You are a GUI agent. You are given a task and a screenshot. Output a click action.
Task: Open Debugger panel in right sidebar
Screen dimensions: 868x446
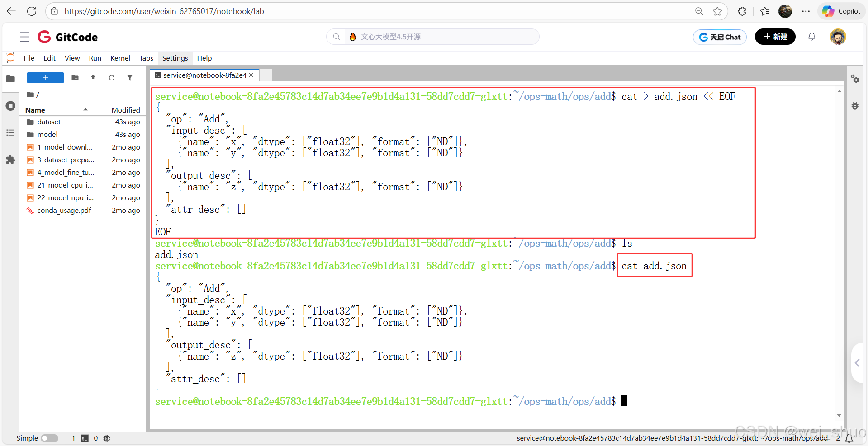click(855, 106)
